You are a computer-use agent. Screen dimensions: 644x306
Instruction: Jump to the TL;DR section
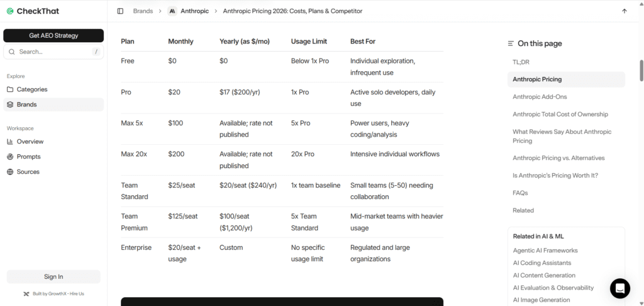click(x=521, y=62)
